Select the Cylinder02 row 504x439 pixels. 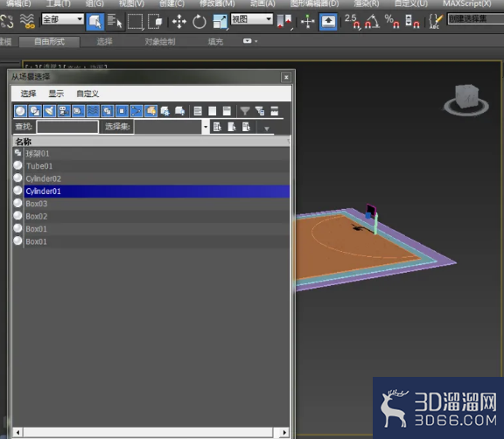click(x=157, y=179)
